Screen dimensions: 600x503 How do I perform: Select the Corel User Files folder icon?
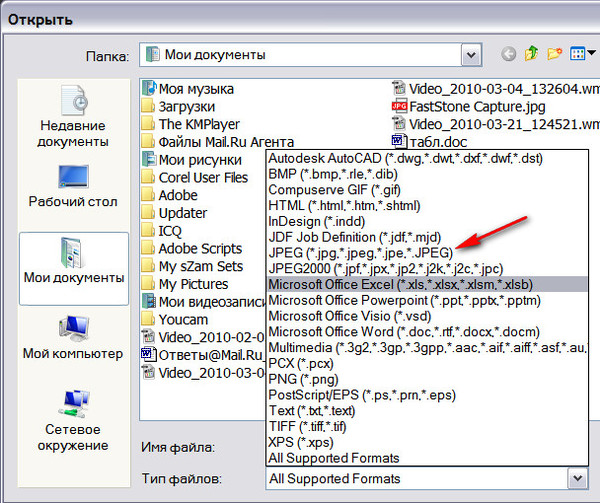pos(148,177)
